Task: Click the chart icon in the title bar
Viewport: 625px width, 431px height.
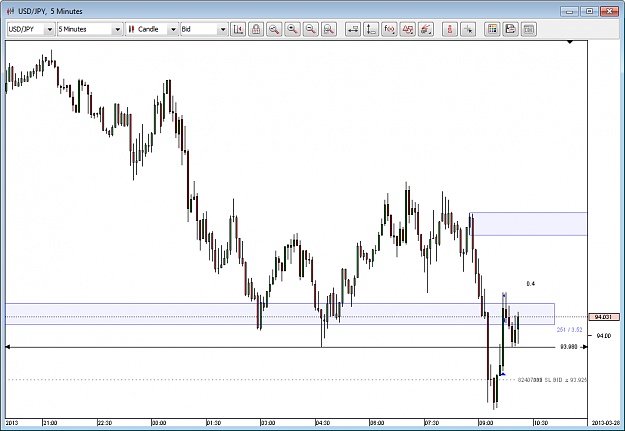Action: tap(10, 11)
